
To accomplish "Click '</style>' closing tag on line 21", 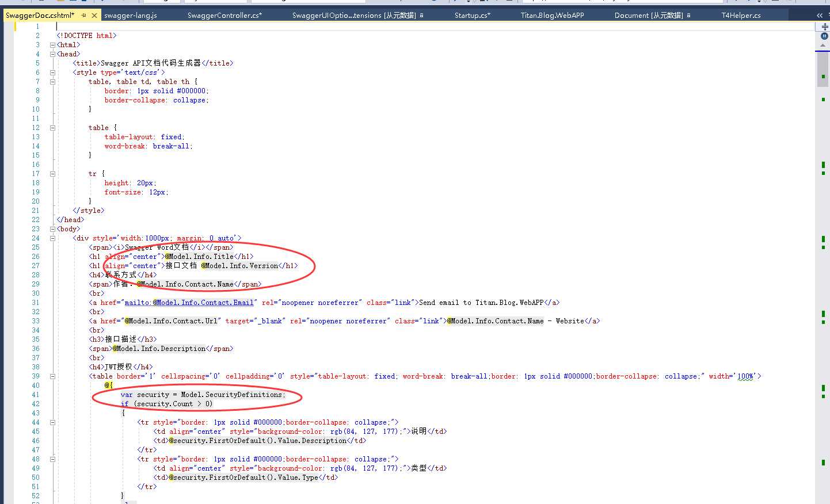I will tap(89, 211).
